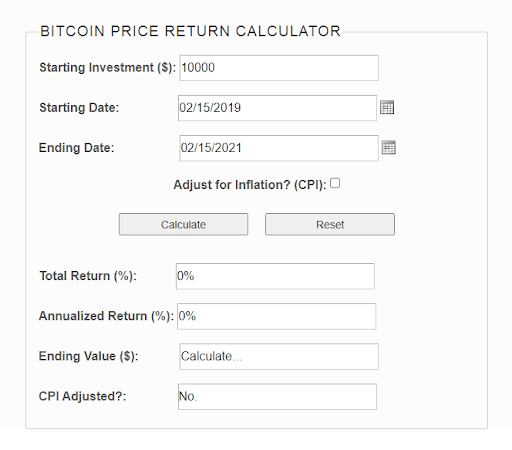Click the CPI Adjusted result field
The height and width of the screenshot is (450, 512).
[277, 397]
